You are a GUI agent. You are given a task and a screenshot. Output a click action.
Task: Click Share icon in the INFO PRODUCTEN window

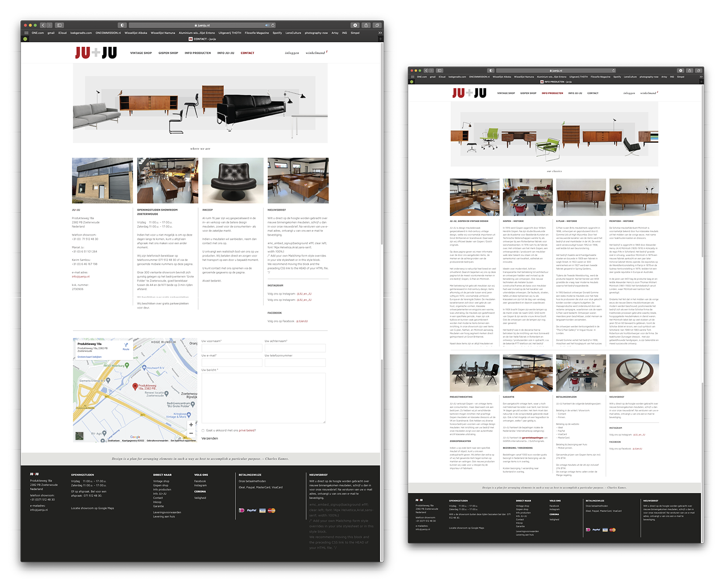(x=690, y=71)
